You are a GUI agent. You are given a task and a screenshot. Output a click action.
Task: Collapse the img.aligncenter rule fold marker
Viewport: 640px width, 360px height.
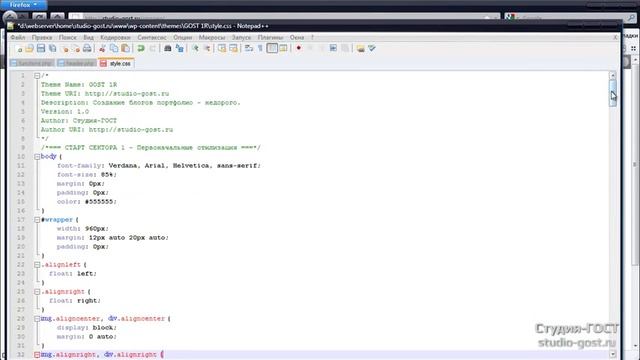[x=37, y=318]
